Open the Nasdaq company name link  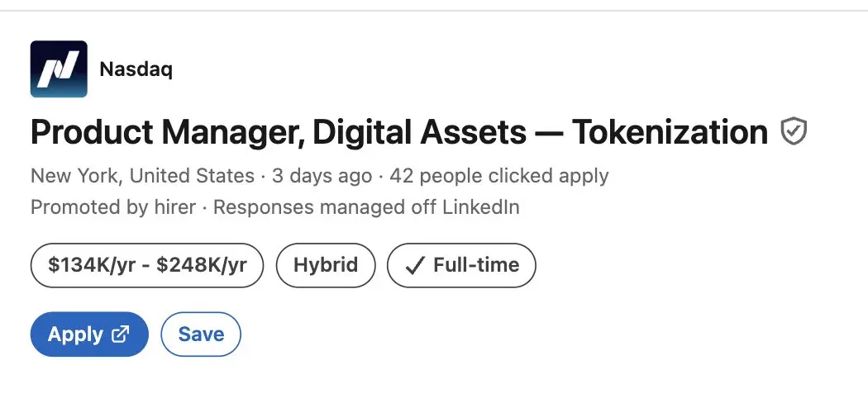click(136, 69)
